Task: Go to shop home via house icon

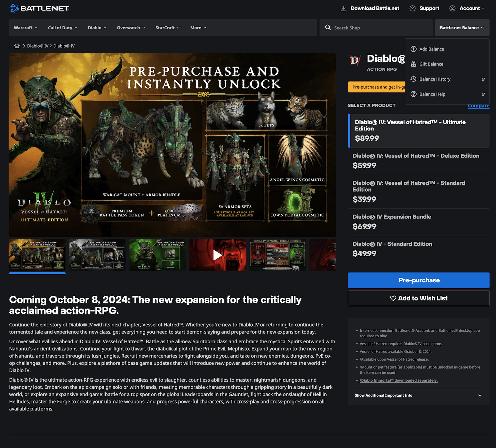Action: click(17, 46)
